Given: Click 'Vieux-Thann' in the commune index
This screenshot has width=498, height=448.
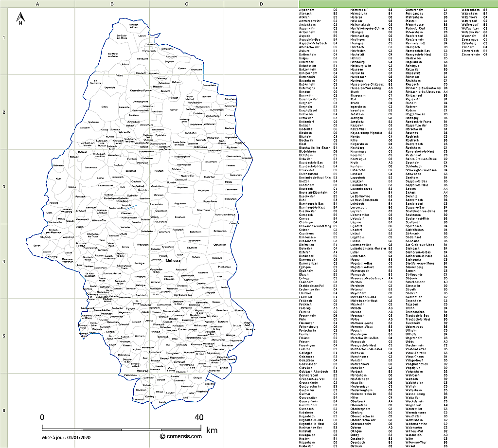Looking at the screenshot, I should point(414,357).
